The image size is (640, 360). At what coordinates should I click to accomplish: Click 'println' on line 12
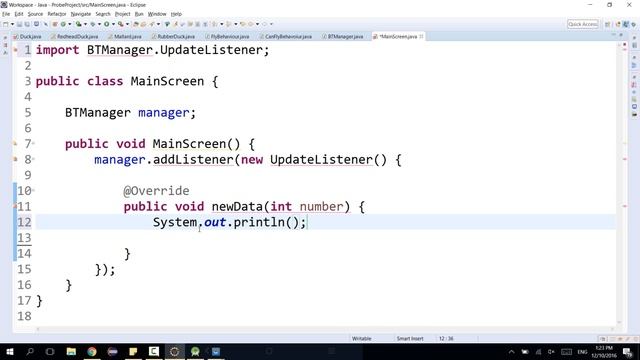pos(259,222)
